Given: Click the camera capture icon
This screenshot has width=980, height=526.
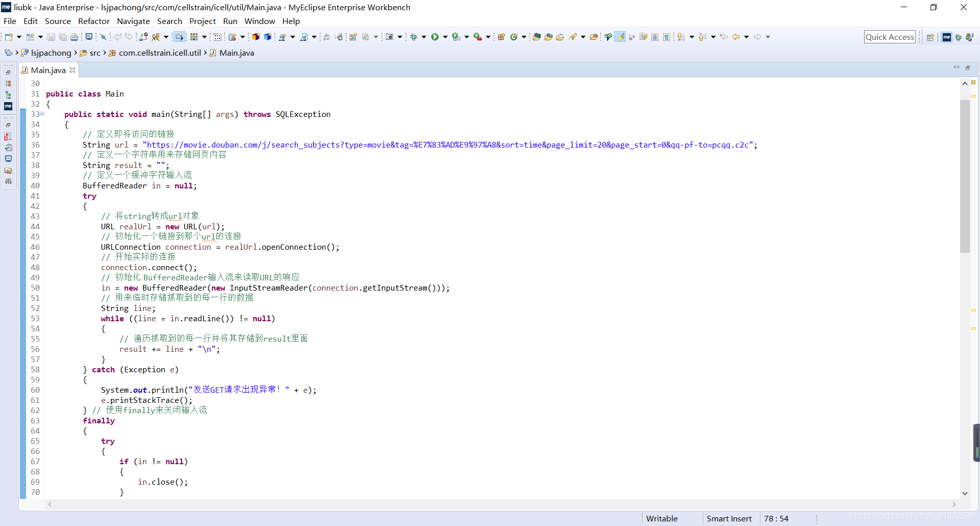Looking at the screenshot, I should [389, 37].
